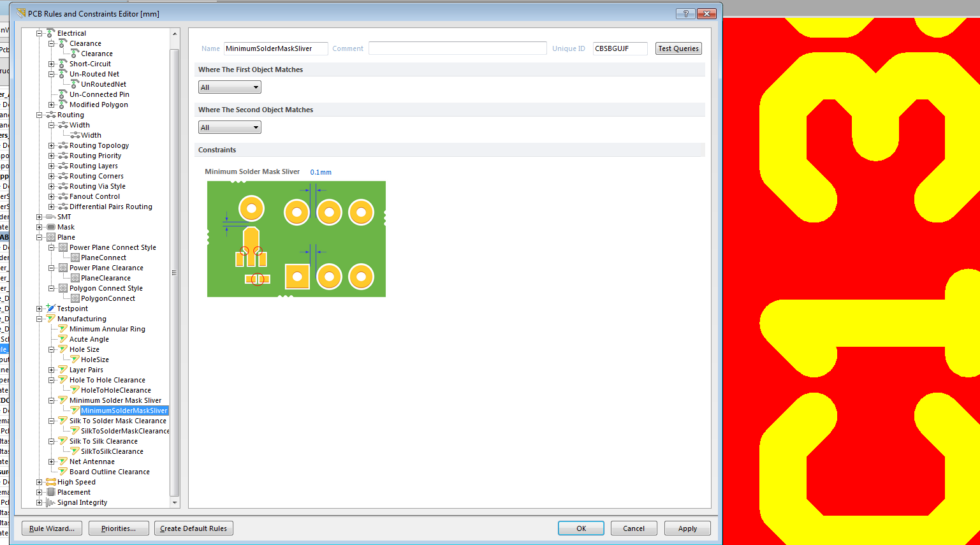
Task: Expand the Short-Circuit node
Action: coord(52,64)
